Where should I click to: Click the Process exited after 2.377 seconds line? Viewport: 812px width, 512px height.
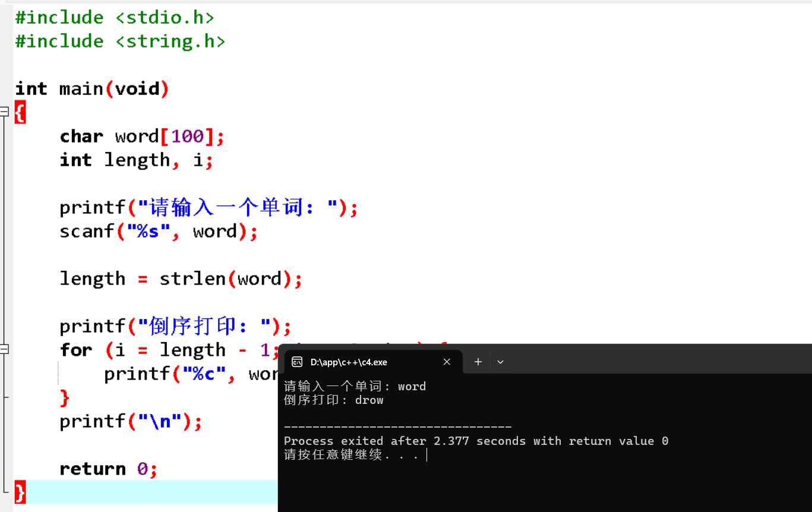[476, 441]
